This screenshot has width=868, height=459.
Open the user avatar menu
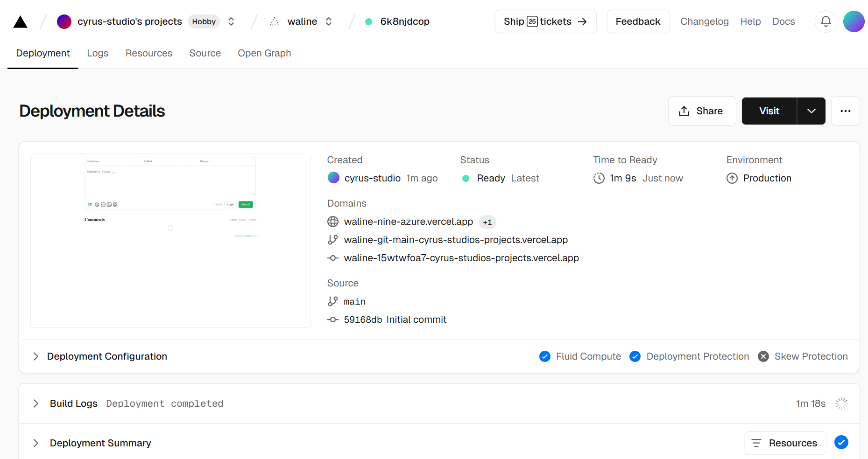point(854,21)
